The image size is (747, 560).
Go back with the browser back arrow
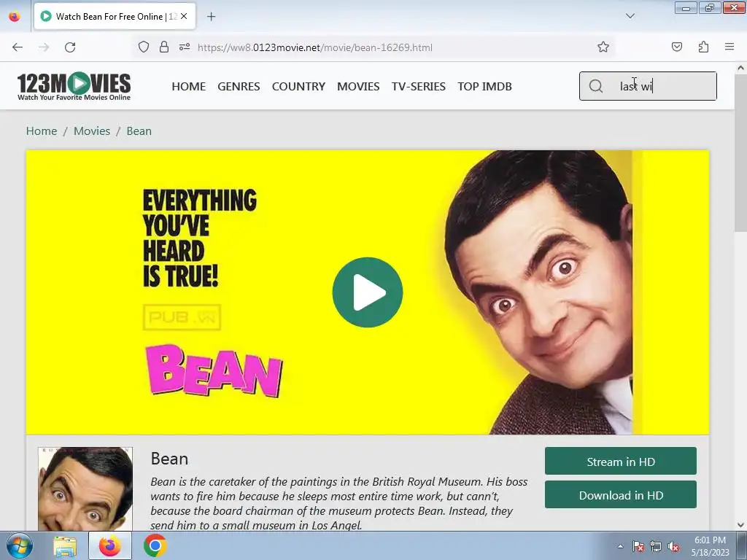pyautogui.click(x=18, y=47)
